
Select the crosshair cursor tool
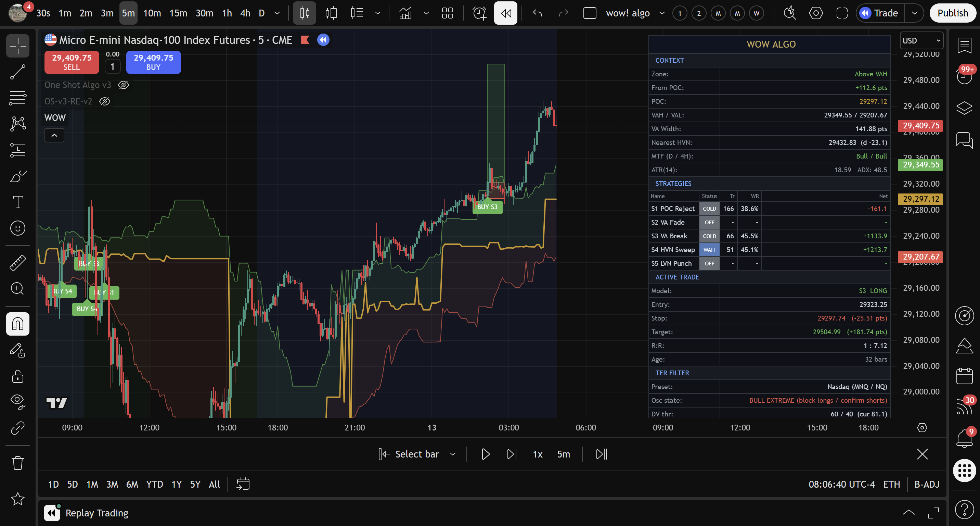tap(17, 46)
